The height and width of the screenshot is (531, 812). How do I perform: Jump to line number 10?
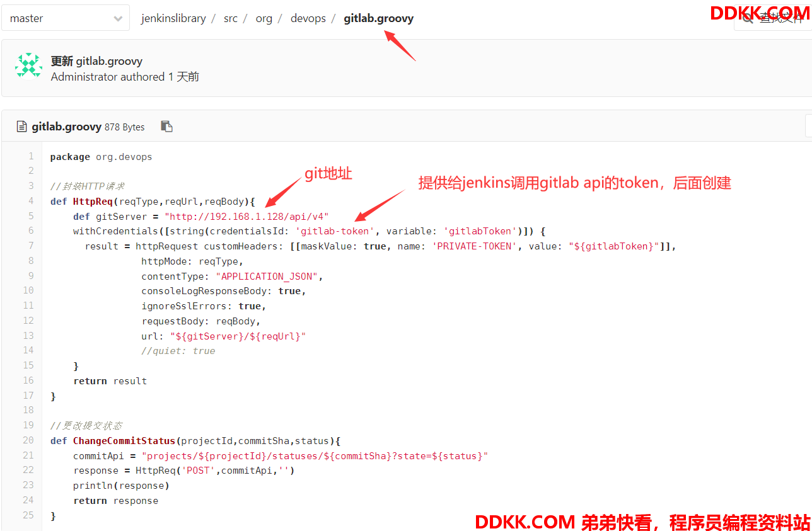click(28, 290)
